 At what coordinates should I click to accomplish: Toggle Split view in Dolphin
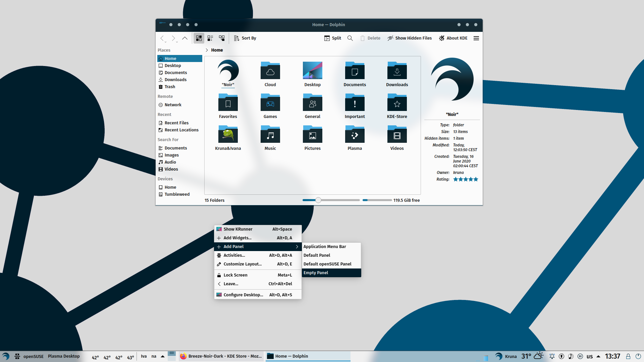pyautogui.click(x=333, y=38)
